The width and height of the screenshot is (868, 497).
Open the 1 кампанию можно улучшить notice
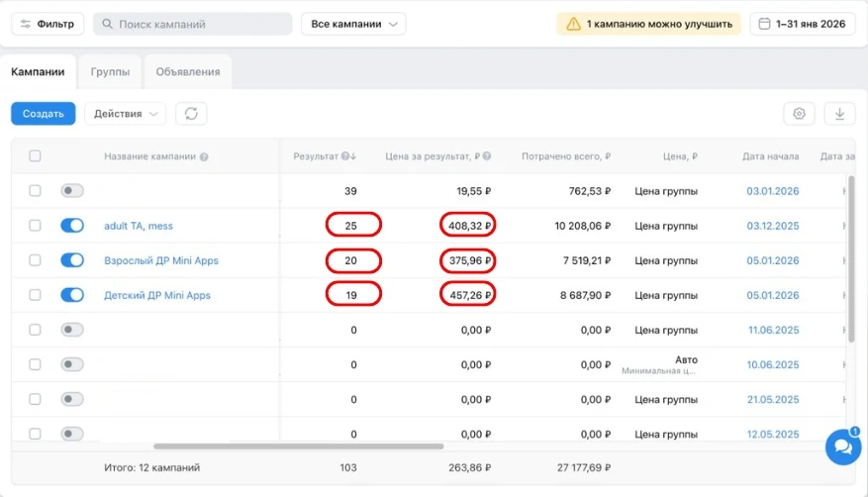click(x=648, y=24)
